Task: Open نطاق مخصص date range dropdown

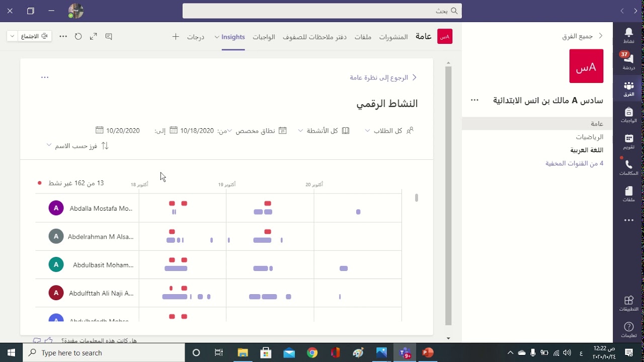Action: pyautogui.click(x=257, y=131)
